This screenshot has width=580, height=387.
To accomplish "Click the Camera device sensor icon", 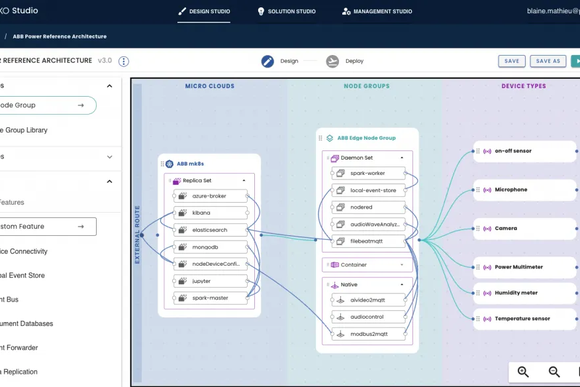I will point(488,229).
